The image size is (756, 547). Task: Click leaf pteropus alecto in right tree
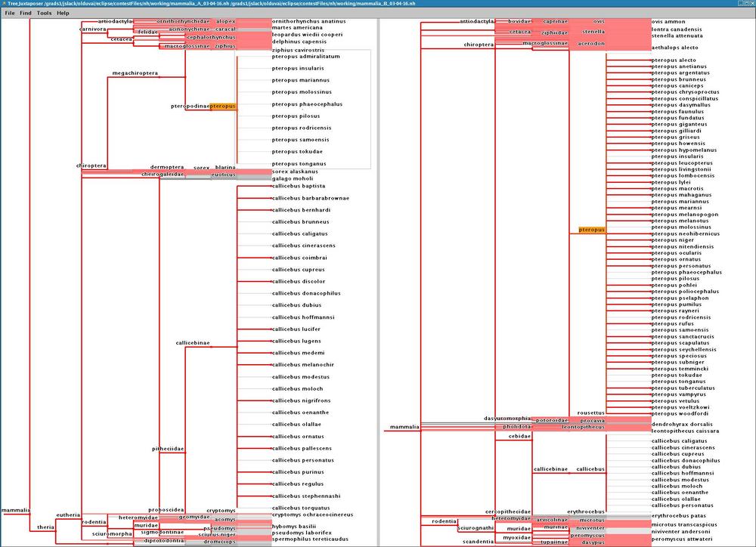click(674, 60)
